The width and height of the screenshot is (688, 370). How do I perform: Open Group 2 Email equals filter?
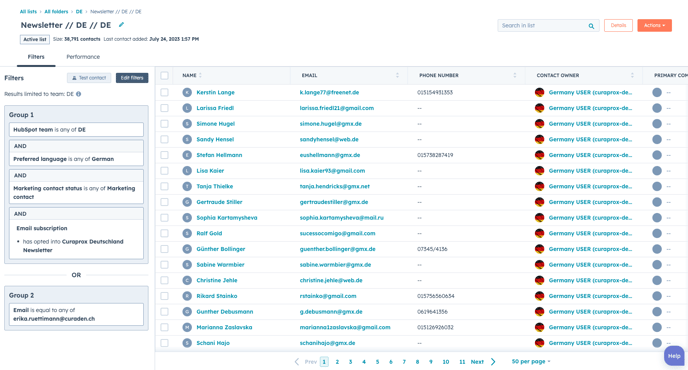point(76,314)
